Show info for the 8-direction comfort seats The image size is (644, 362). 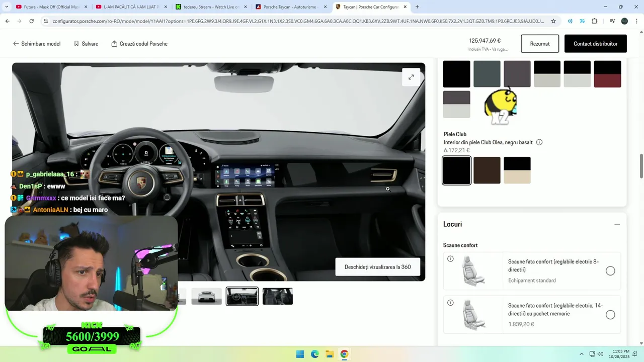tap(450, 259)
